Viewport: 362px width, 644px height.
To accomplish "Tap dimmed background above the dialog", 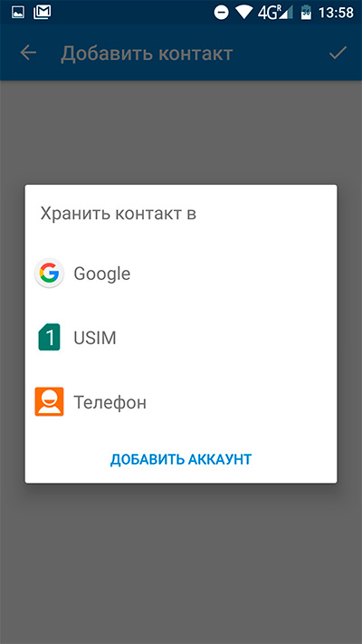I will (181, 131).
